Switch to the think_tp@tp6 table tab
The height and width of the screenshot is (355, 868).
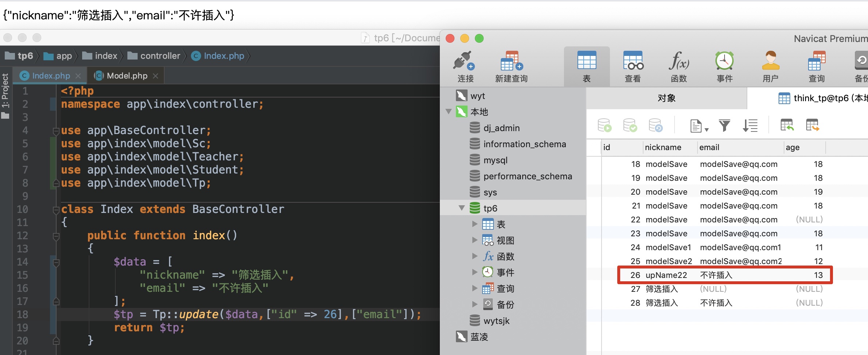pos(807,98)
